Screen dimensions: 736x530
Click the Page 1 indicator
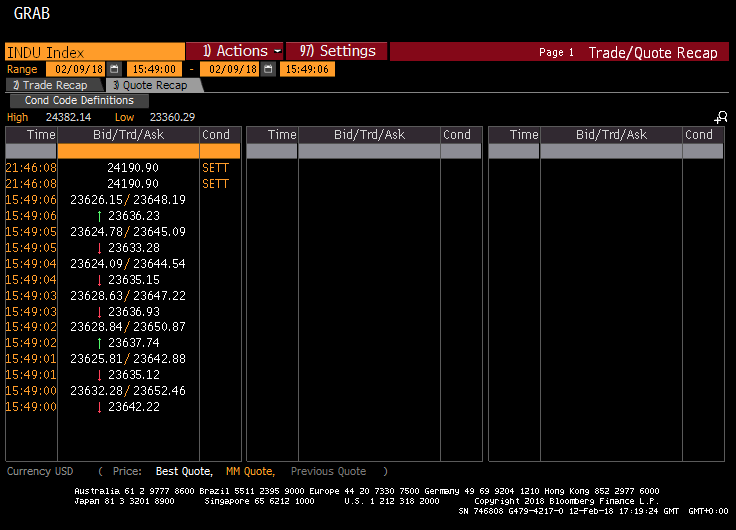pyautogui.click(x=556, y=52)
